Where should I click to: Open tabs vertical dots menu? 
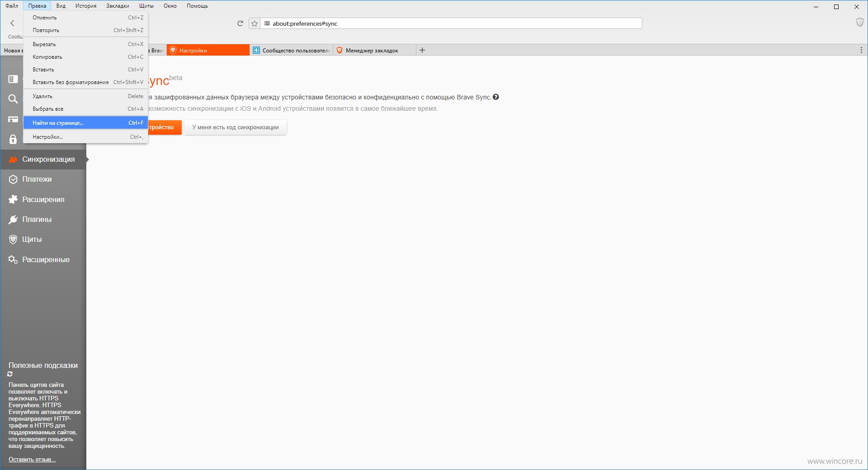click(x=861, y=50)
